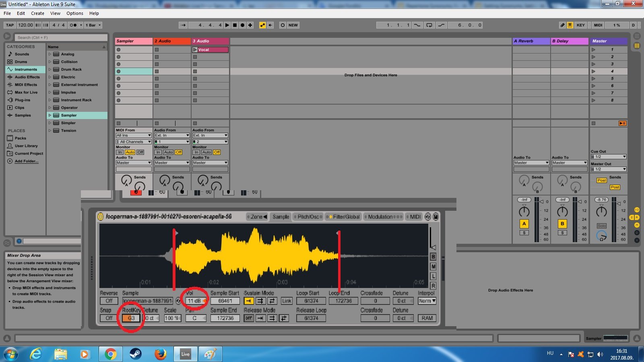Select first Sustain Mode no-loop icon
The image size is (644, 362).
click(249, 301)
